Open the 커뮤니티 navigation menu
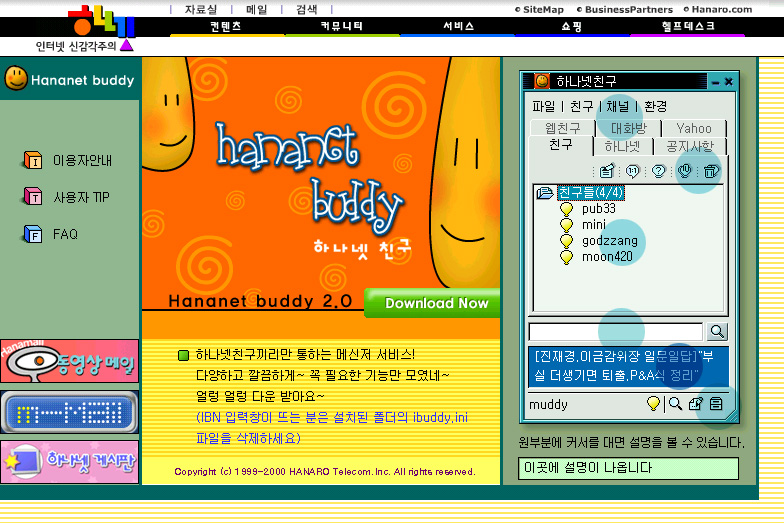The height and width of the screenshot is (523, 784). (x=342, y=26)
